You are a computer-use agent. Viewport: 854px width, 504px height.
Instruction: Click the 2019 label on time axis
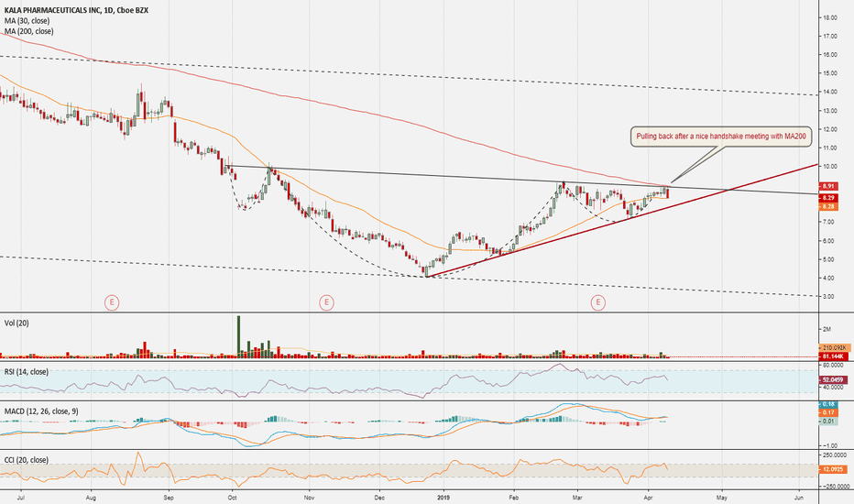(443, 498)
